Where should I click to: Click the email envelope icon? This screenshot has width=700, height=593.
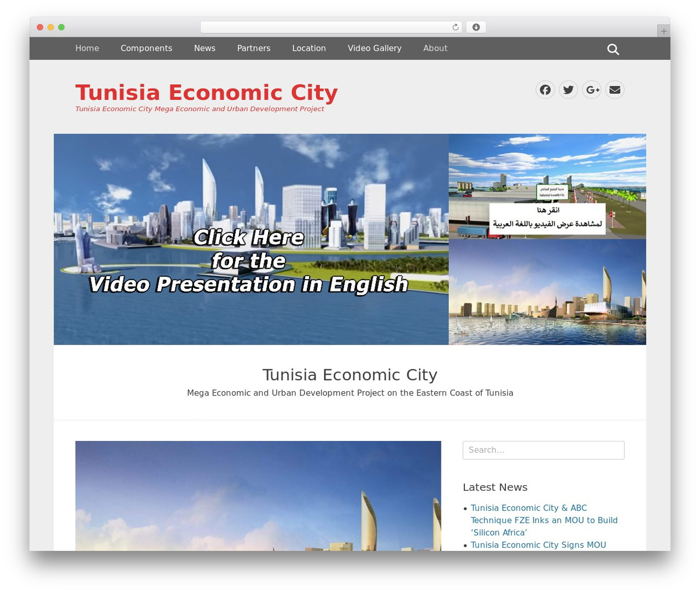(x=615, y=90)
